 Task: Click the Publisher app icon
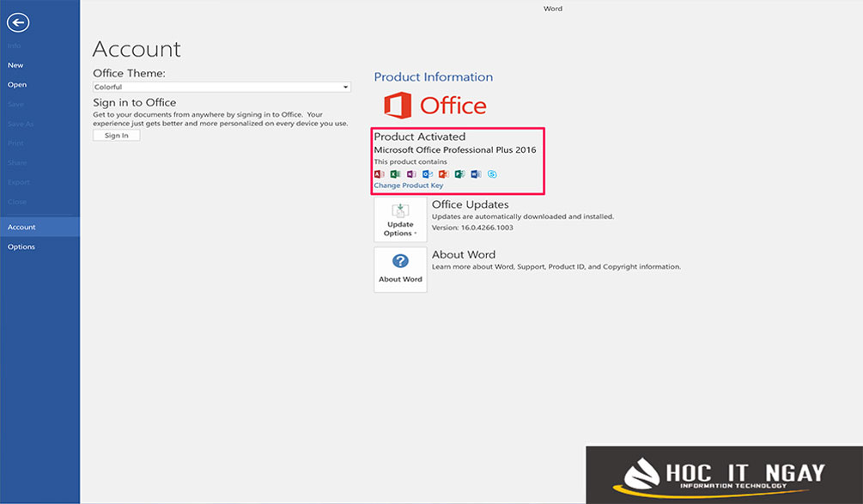click(459, 174)
